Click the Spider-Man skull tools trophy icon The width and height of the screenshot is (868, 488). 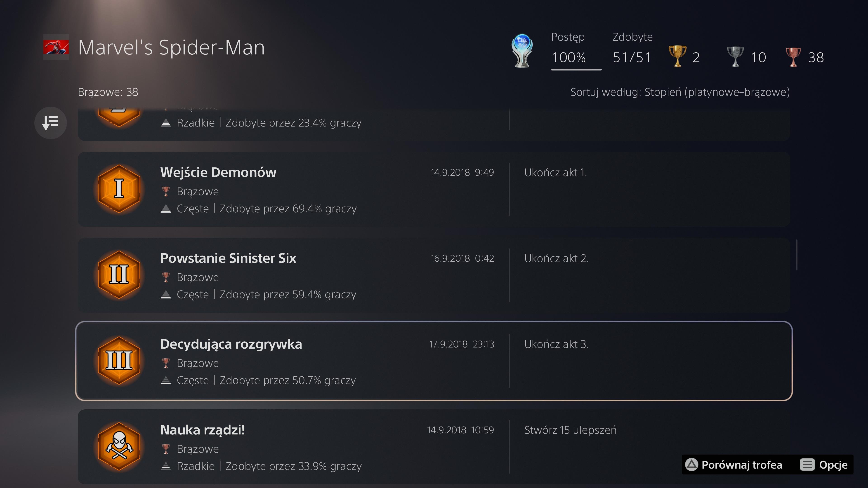click(119, 447)
